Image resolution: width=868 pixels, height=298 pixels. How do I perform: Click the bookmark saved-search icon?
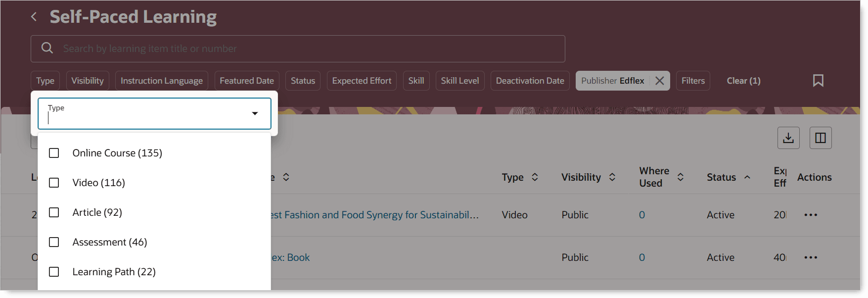pos(818,81)
